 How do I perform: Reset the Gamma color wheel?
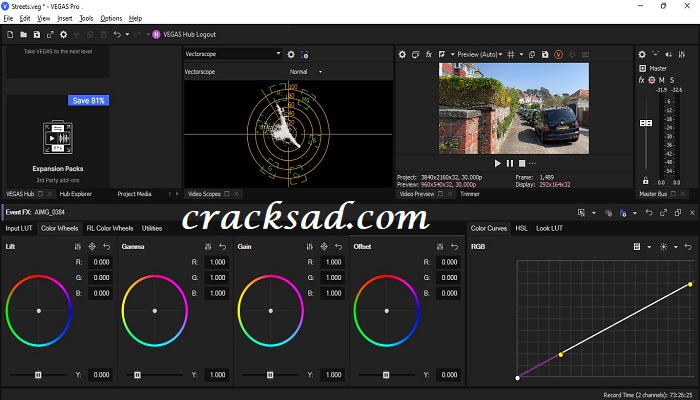(222, 246)
